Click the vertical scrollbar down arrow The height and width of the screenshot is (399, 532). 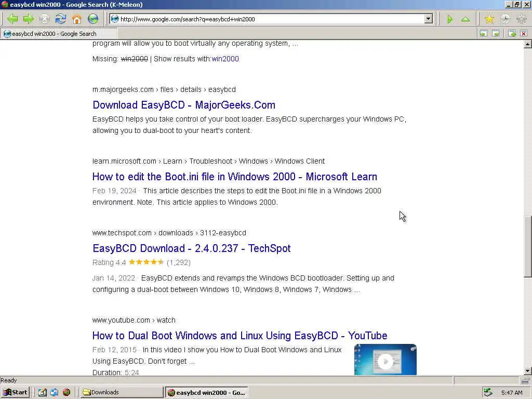[528, 371]
